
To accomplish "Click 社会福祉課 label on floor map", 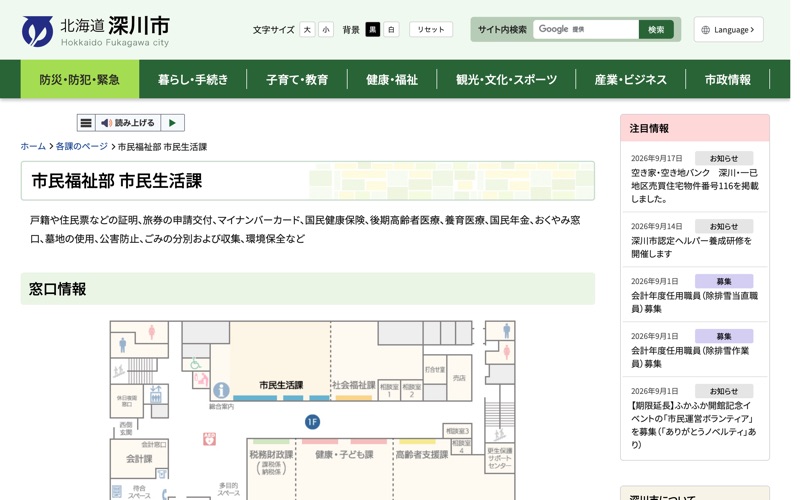I will (x=354, y=385).
